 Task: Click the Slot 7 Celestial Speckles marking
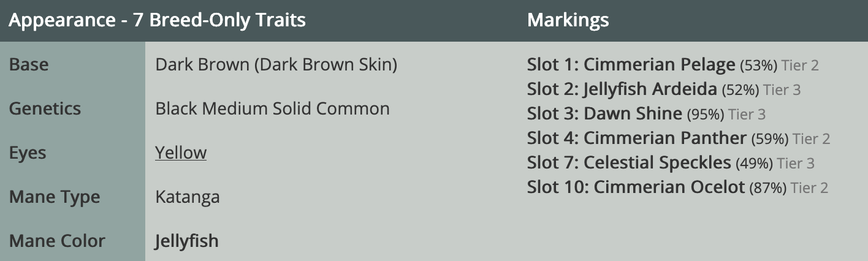629,163
